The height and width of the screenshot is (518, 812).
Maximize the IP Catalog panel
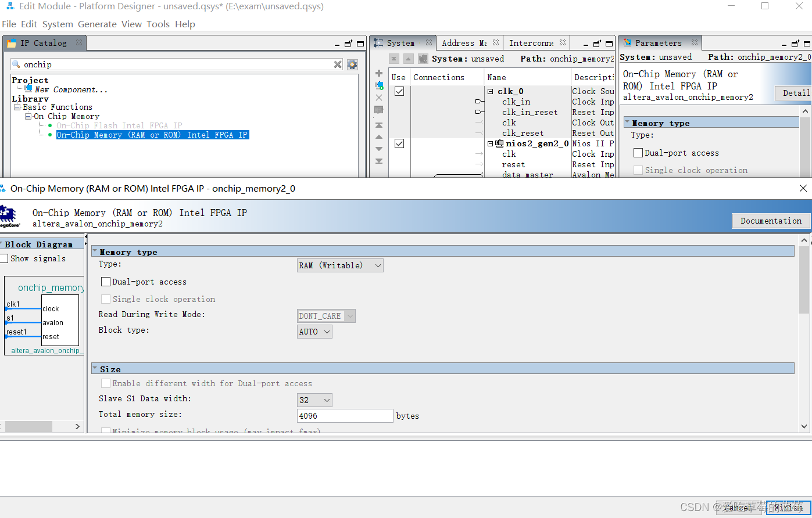pyautogui.click(x=360, y=44)
